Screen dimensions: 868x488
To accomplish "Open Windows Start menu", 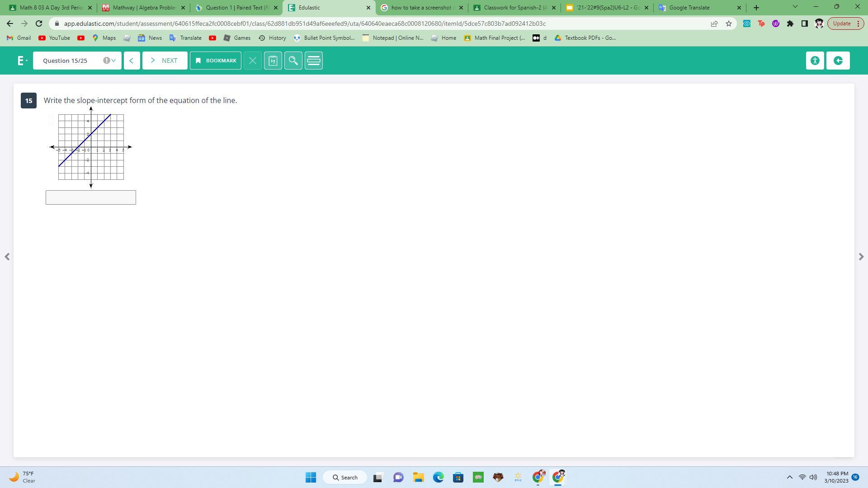I will click(x=311, y=477).
